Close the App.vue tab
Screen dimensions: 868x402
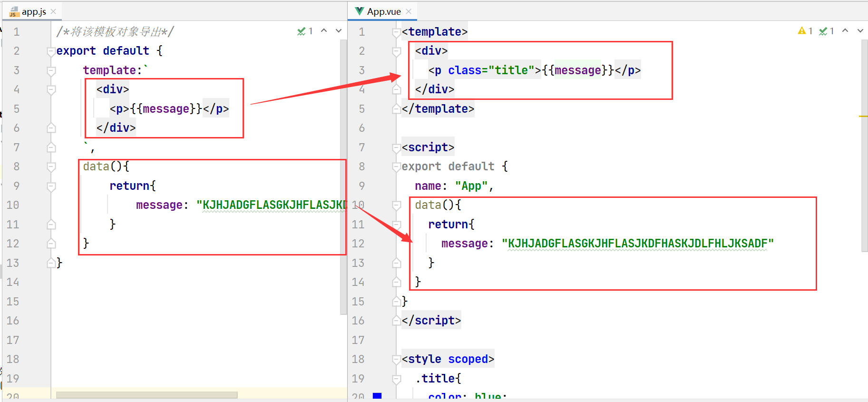point(409,11)
